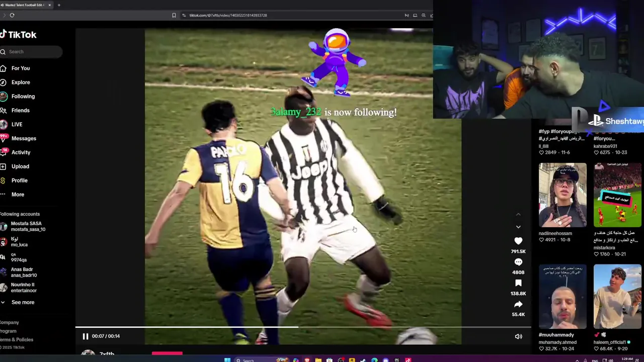Image resolution: width=644 pixels, height=362 pixels.
Task: Click the TikTok logo
Action: pyautogui.click(x=18, y=35)
